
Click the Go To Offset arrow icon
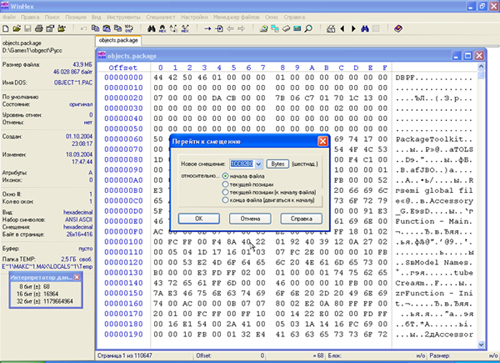(208, 29)
